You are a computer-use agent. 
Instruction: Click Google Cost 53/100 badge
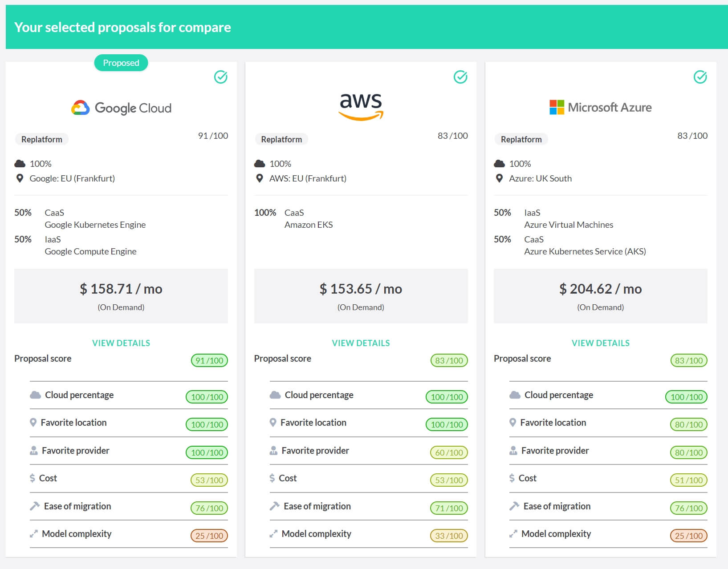(x=209, y=480)
